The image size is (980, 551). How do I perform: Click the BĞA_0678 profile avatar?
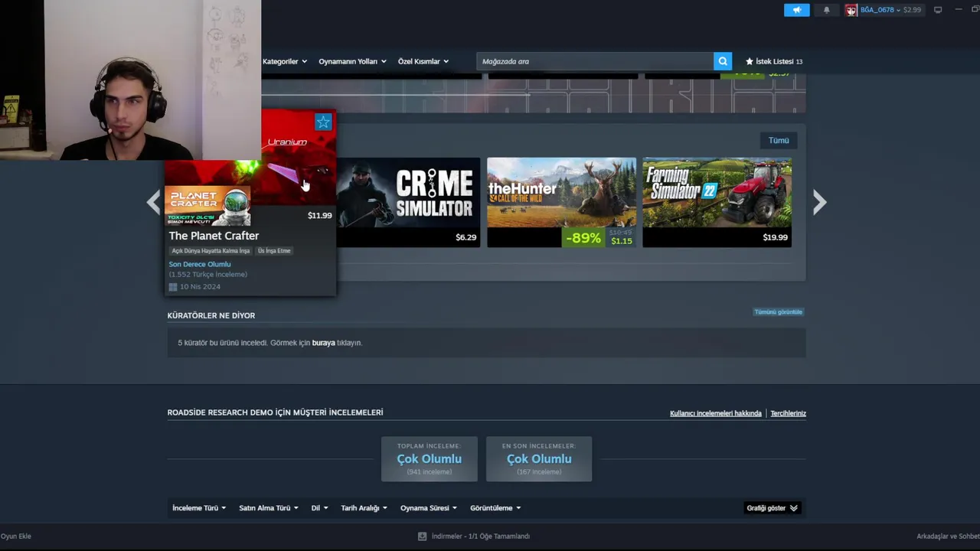point(851,10)
